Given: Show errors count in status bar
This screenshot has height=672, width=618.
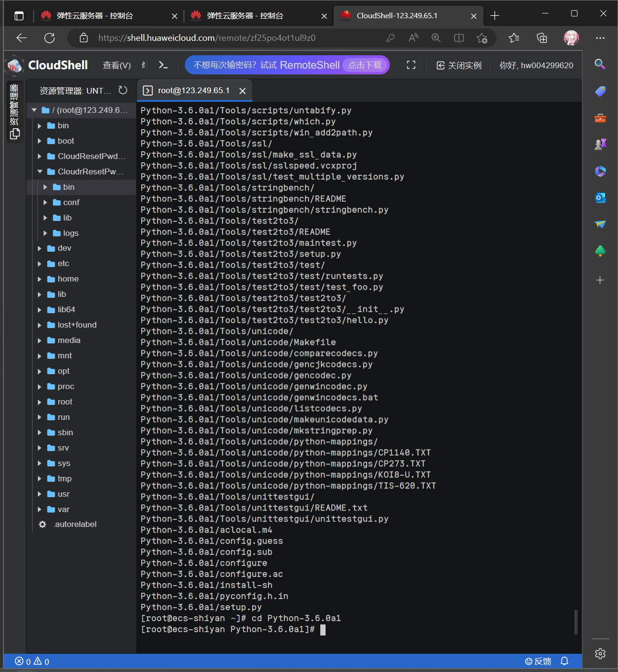Looking at the screenshot, I should pos(23,661).
